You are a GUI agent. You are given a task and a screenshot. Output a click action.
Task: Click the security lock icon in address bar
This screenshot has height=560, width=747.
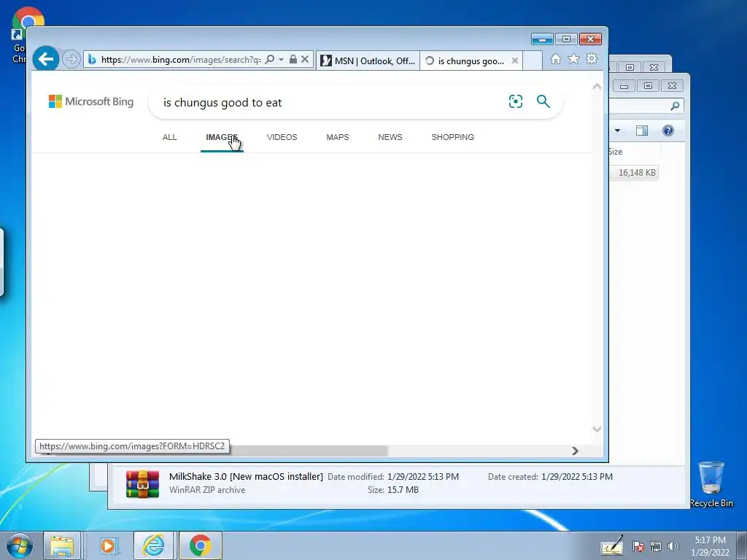tap(293, 59)
